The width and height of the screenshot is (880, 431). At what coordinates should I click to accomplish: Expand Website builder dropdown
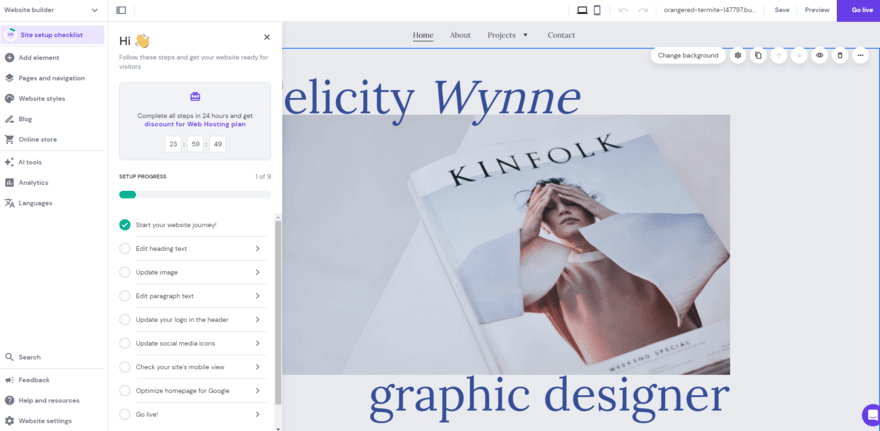[x=94, y=10]
